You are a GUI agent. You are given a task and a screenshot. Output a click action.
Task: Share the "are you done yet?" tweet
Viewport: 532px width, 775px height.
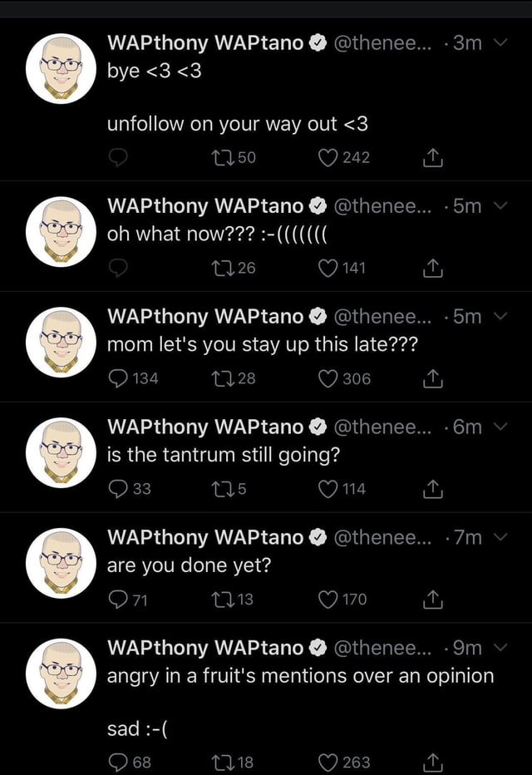click(x=433, y=600)
